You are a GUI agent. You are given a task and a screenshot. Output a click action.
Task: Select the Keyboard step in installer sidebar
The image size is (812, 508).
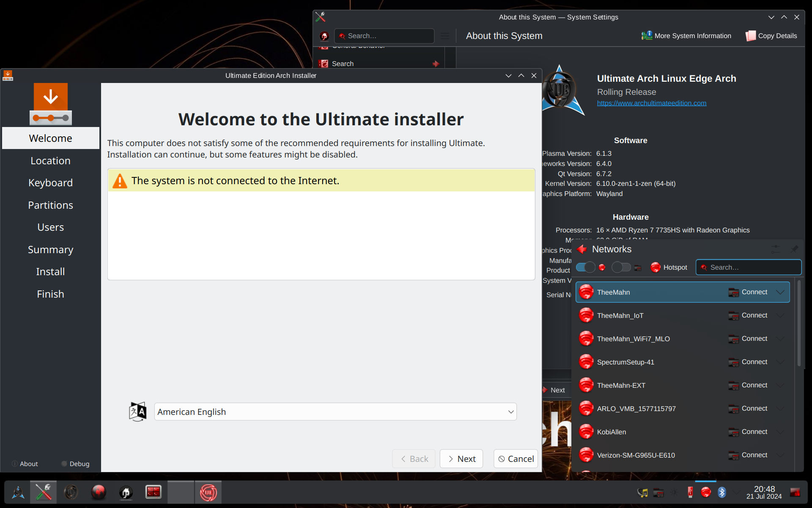[x=51, y=182]
